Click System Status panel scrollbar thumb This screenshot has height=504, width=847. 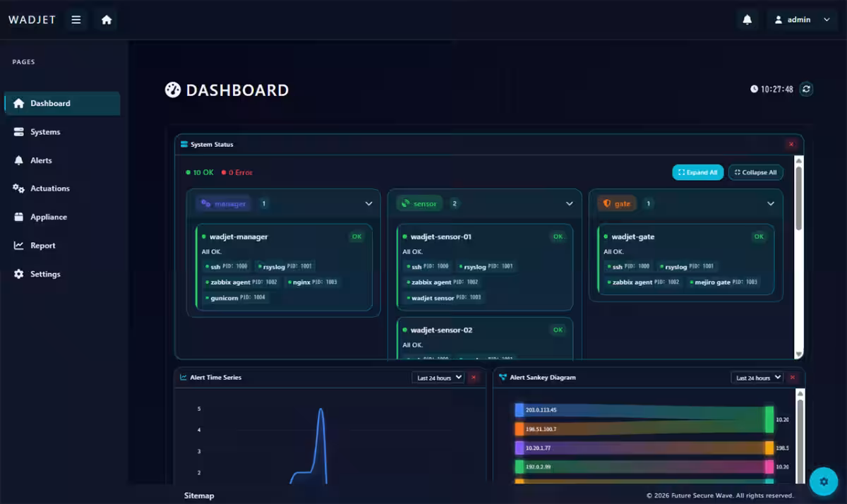pyautogui.click(x=799, y=198)
